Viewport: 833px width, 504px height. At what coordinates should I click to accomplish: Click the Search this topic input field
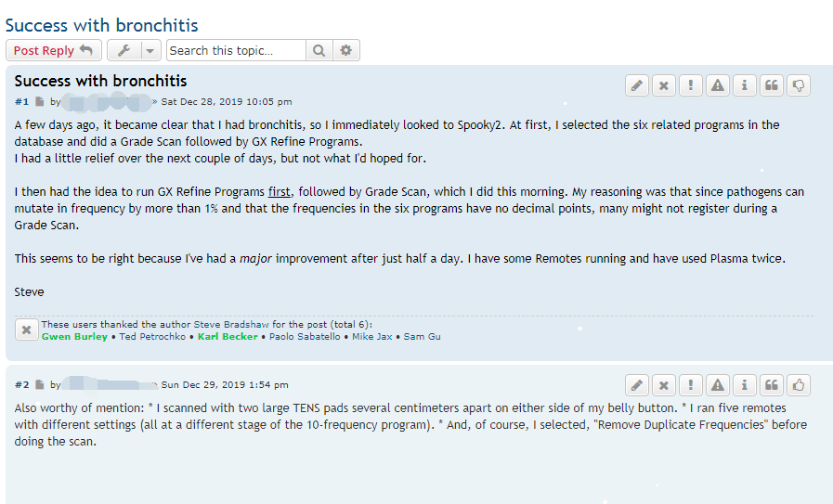tap(236, 50)
